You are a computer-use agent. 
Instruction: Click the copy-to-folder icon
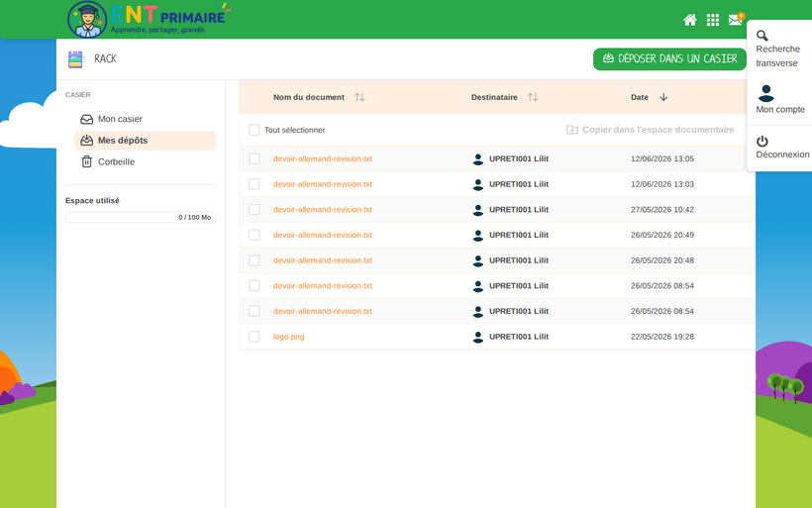click(x=571, y=130)
